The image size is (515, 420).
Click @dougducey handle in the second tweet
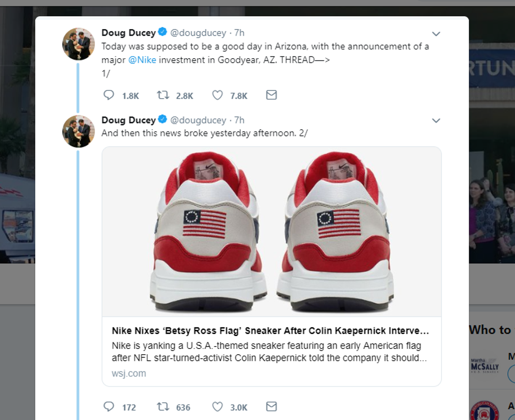(198, 120)
